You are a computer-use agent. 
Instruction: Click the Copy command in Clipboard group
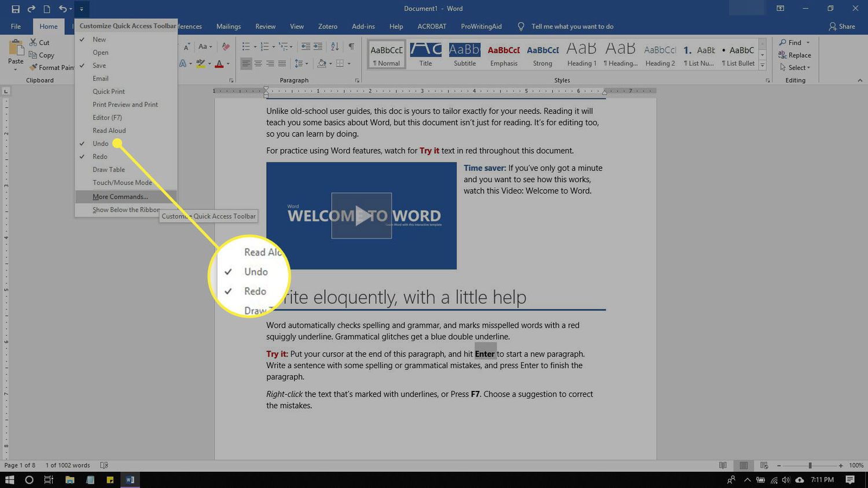pyautogui.click(x=42, y=56)
